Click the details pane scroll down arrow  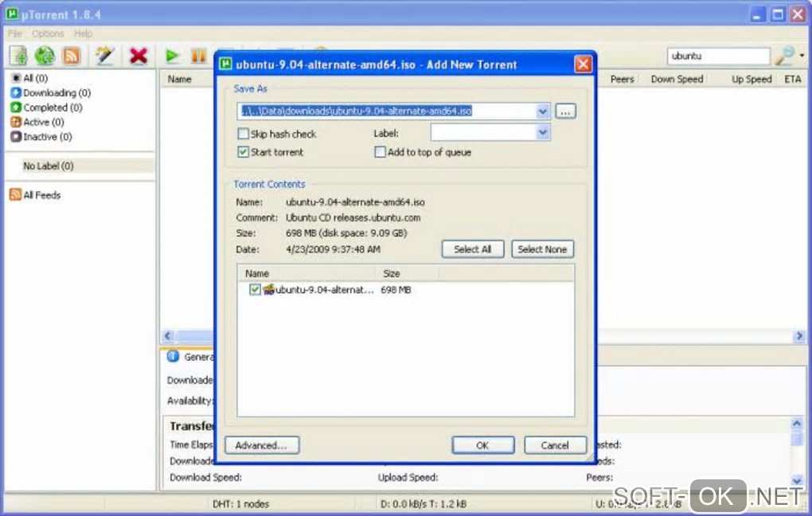[798, 481]
